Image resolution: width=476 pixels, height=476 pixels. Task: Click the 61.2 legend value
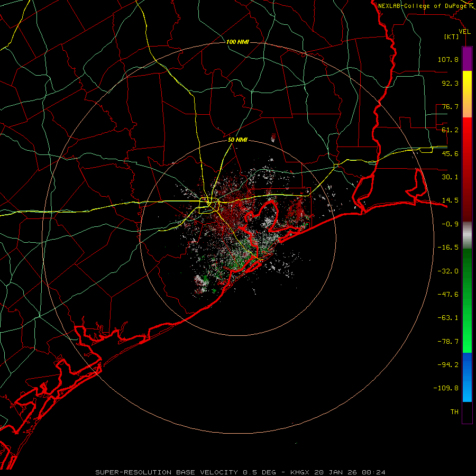point(450,130)
